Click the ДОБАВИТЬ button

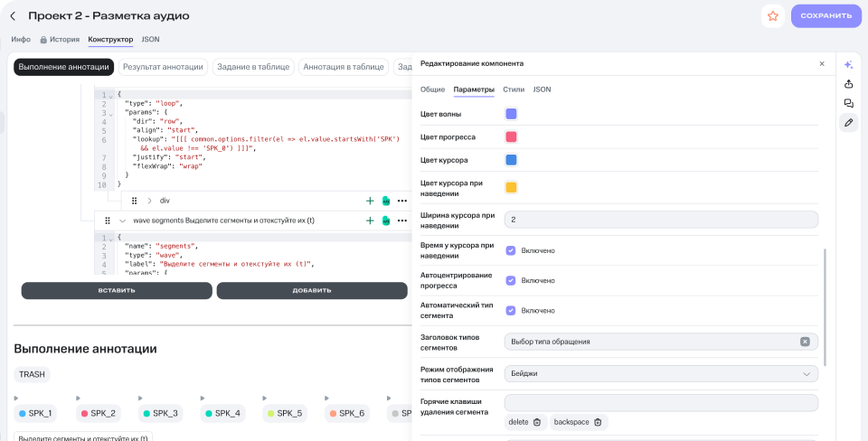pyautogui.click(x=312, y=290)
